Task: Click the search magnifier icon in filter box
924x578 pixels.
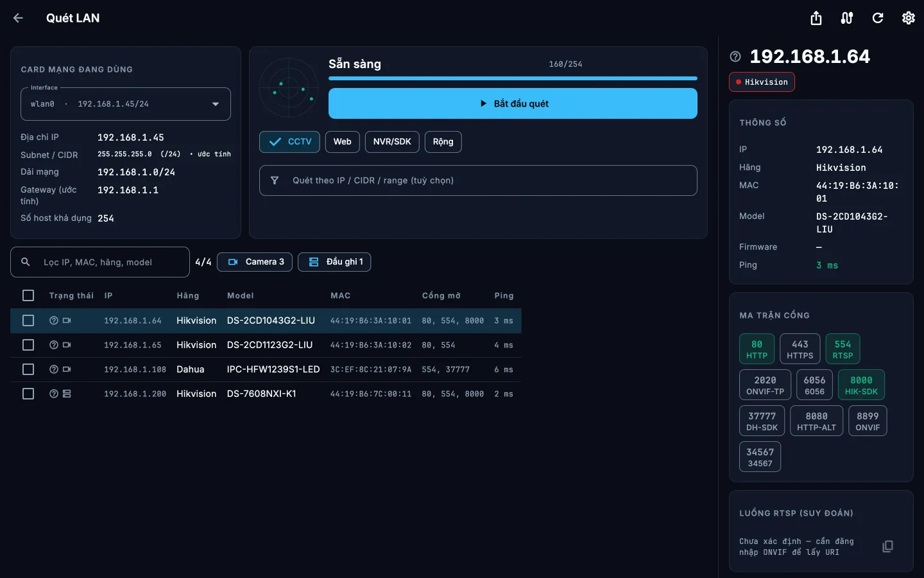Action: click(26, 262)
